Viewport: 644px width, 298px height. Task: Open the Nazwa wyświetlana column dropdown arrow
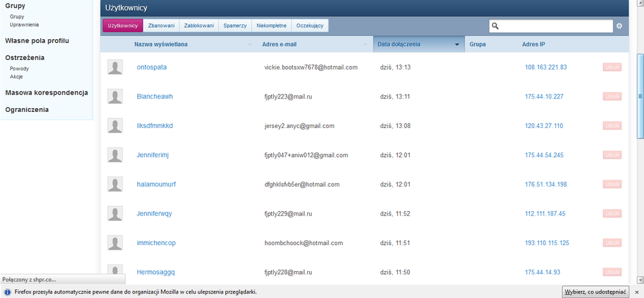point(251,45)
